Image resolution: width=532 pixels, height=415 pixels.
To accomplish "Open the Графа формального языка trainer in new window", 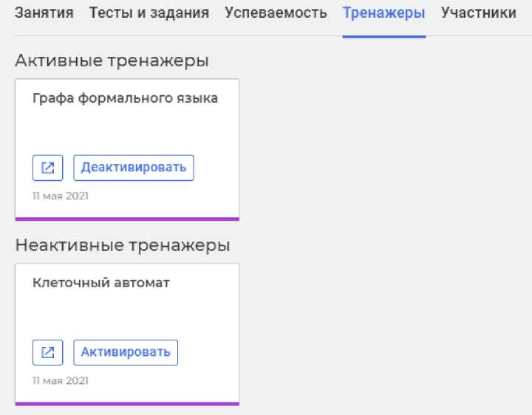I will 48,168.
